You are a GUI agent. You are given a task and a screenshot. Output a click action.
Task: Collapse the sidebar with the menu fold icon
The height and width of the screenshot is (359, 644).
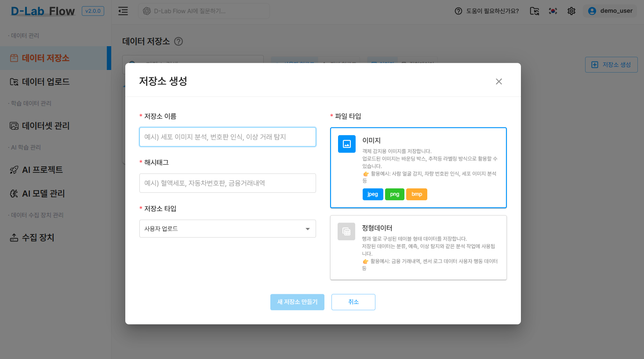123,11
